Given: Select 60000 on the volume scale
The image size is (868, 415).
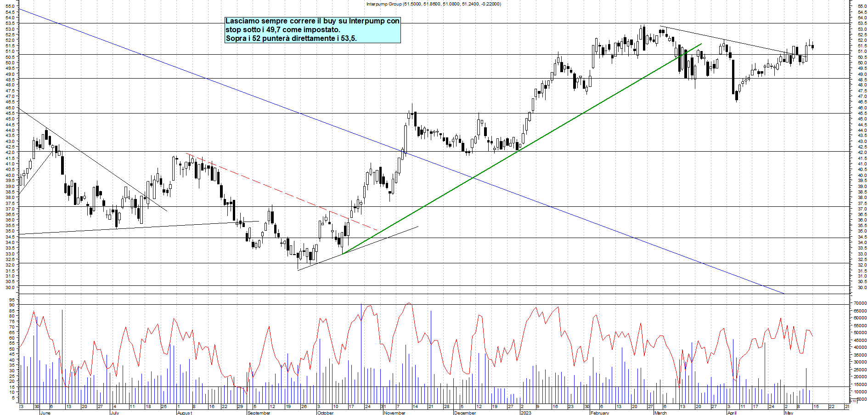Looking at the screenshot, I should 860,318.
